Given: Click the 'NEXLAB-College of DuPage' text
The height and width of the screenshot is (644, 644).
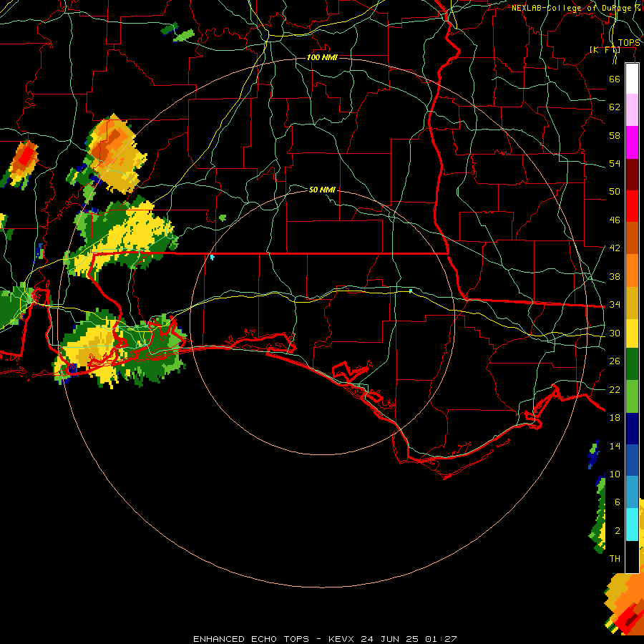Looking at the screenshot, I should click(571, 8).
